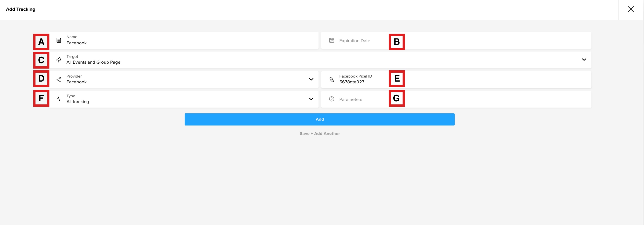This screenshot has height=225, width=644.
Task: Click the document icon beside Name
Action: [59, 40]
